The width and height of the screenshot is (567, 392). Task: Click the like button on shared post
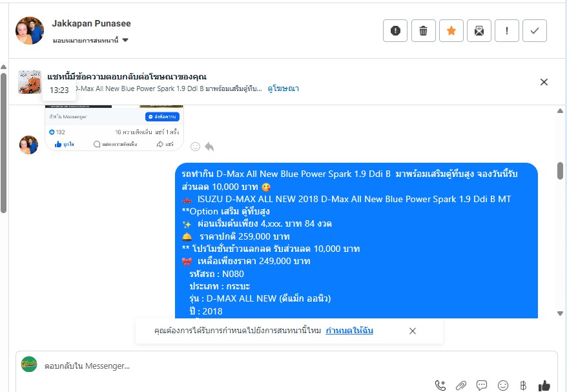64,144
